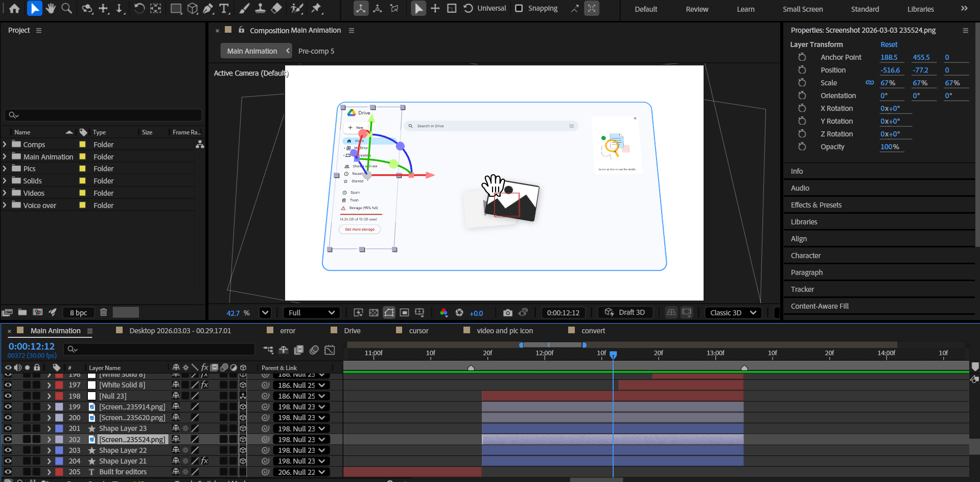Take a snapshot with camera icon

507,313
